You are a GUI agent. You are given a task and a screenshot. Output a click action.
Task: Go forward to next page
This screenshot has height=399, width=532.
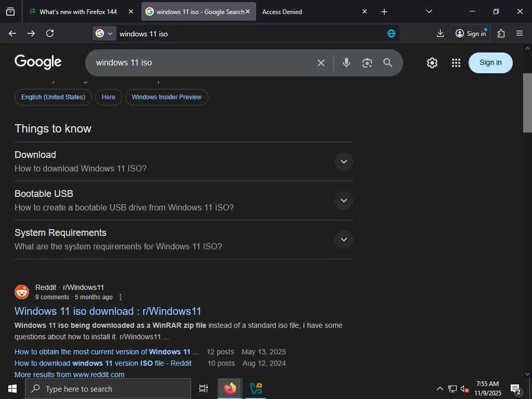tap(31, 33)
